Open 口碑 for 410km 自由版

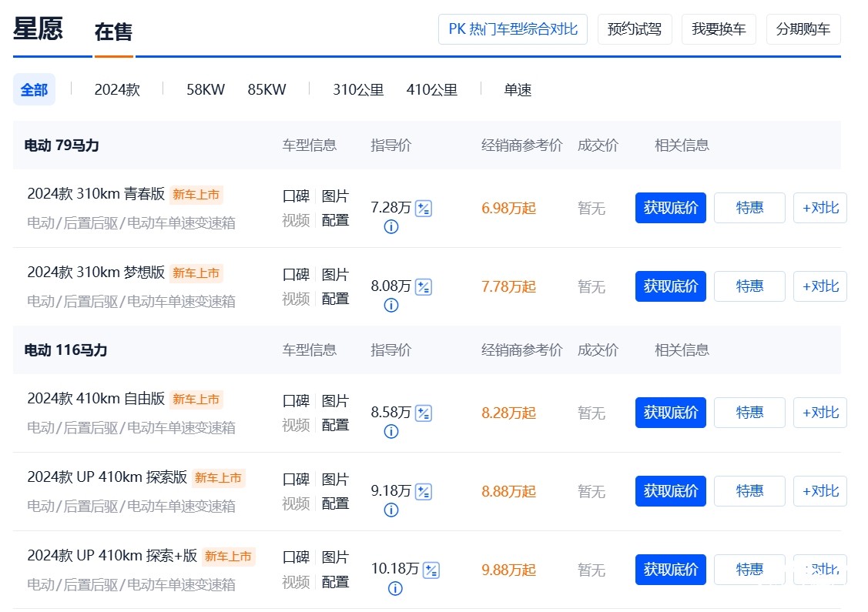tap(297, 401)
